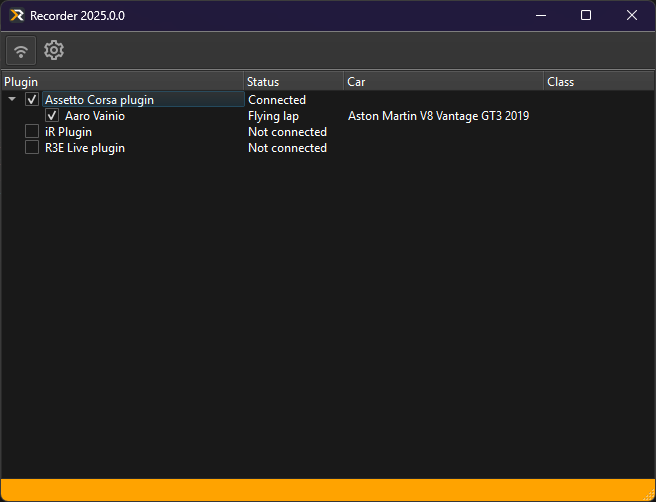Select the Assetto Corsa plugin row
This screenshot has width=656, height=502.
[99, 100]
